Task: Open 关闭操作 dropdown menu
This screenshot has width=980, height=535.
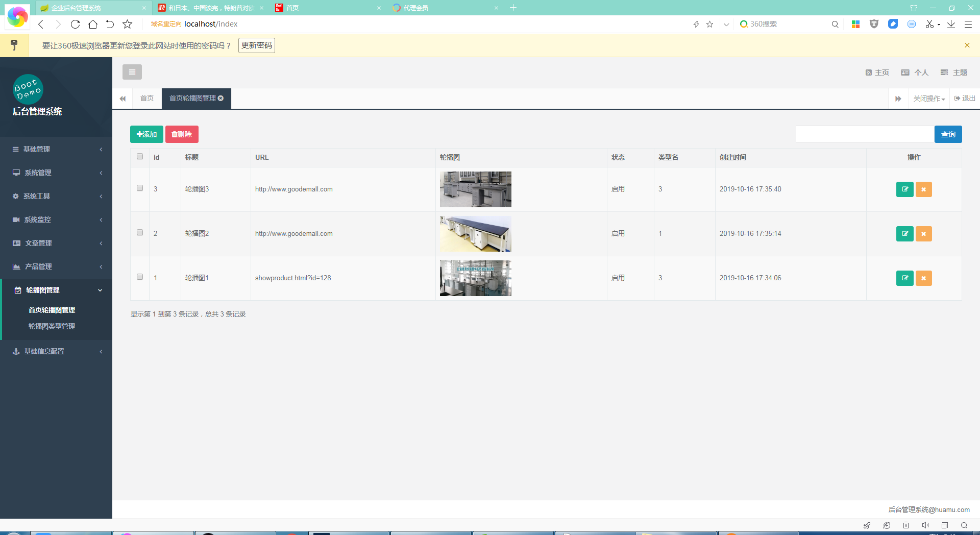Action: point(929,99)
